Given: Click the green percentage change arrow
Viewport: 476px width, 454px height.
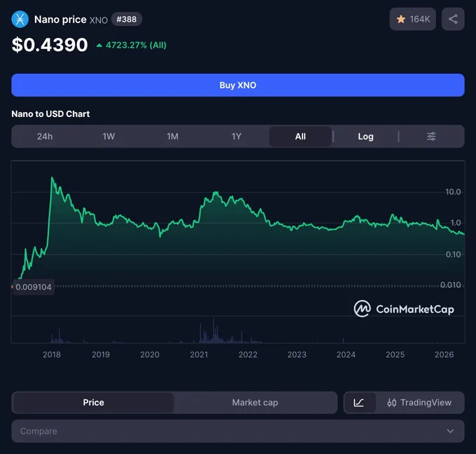Looking at the screenshot, I should [99, 46].
